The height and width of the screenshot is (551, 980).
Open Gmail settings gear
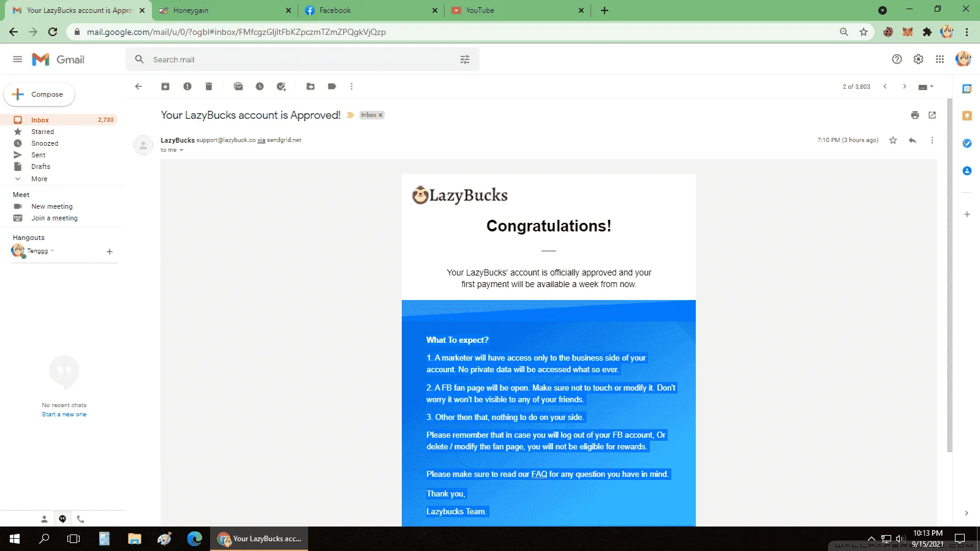point(918,59)
